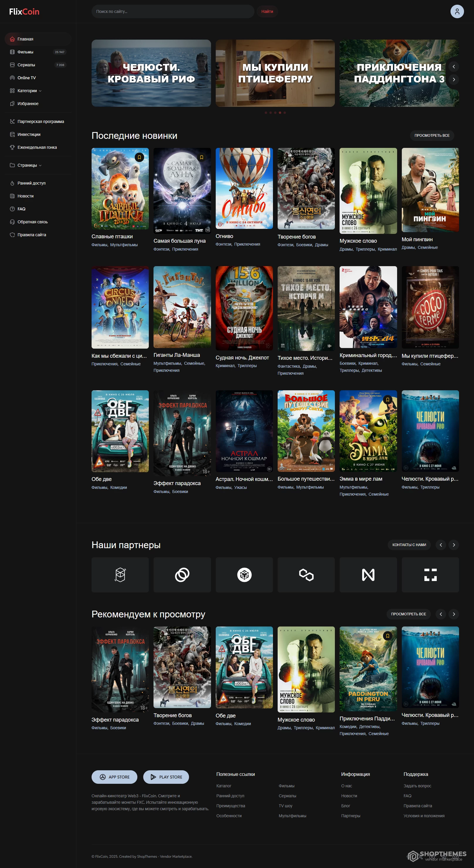Go to next hero banner slide
The image size is (474, 868).
(453, 80)
